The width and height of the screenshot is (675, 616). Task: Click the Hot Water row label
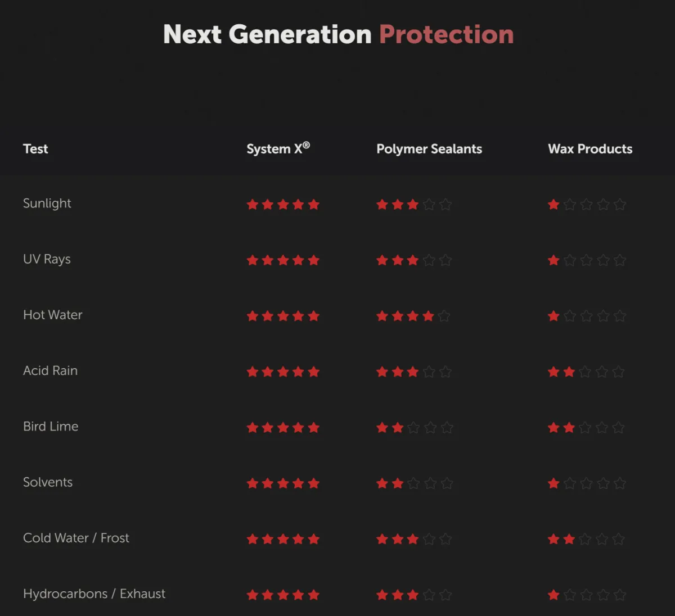pos(53,315)
